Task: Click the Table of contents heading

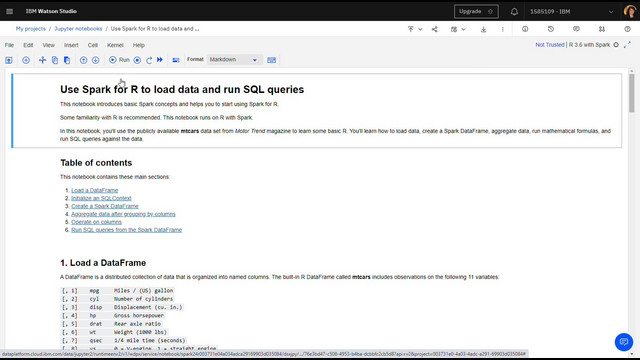Action: coord(96,163)
